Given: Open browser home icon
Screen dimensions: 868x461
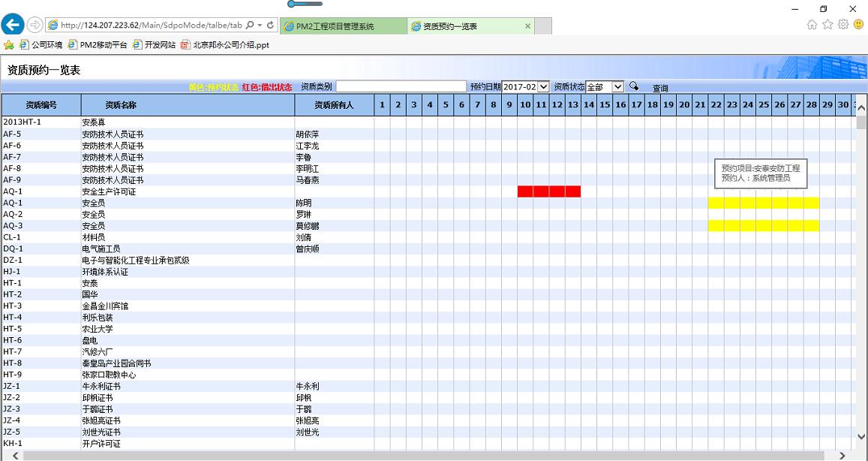Looking at the screenshot, I should (812, 25).
